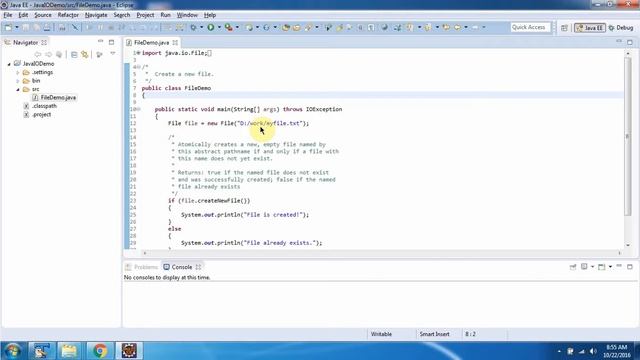Image resolution: width=640 pixels, height=360 pixels.
Task: Click the Display Selected Console icon
Action: click(x=584, y=267)
